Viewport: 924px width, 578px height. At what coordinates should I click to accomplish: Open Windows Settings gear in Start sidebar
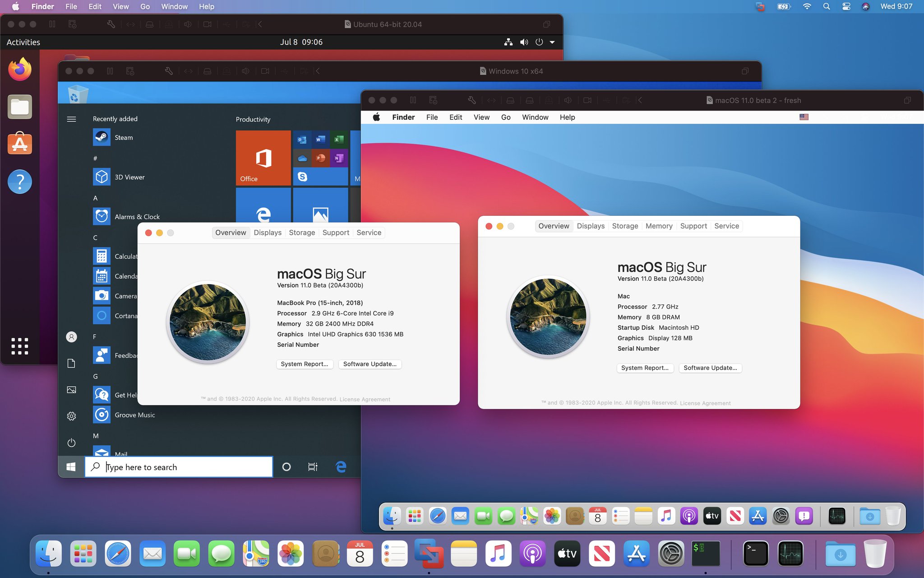click(x=71, y=416)
